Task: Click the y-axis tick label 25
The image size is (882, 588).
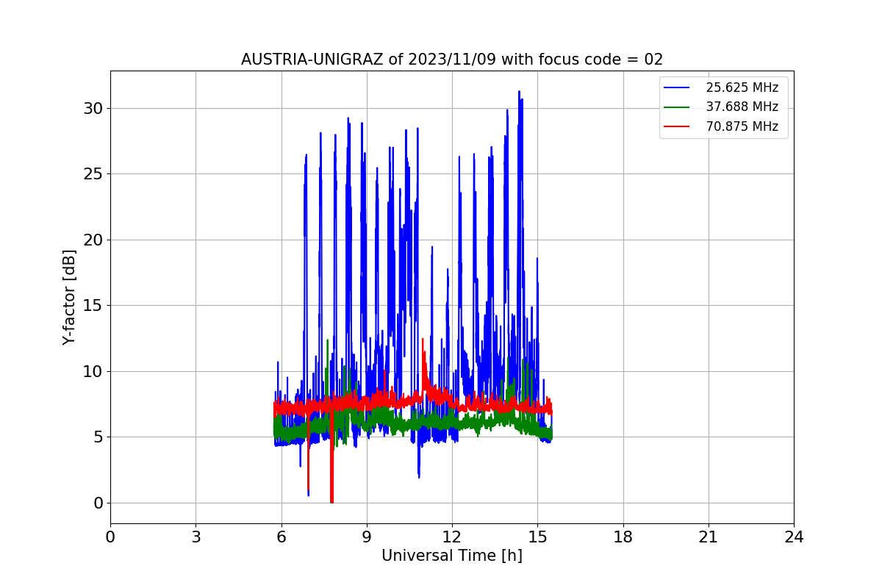Action: tap(93, 174)
